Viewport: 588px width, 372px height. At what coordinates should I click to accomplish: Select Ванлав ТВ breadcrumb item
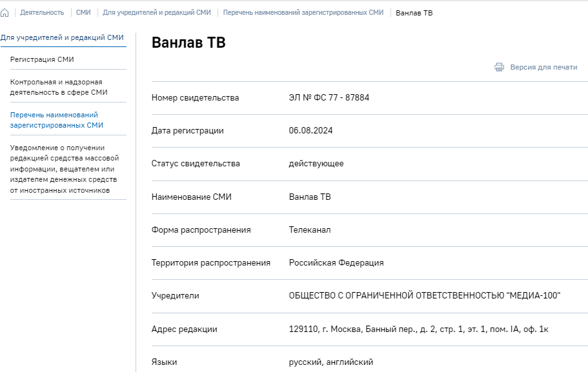[414, 13]
